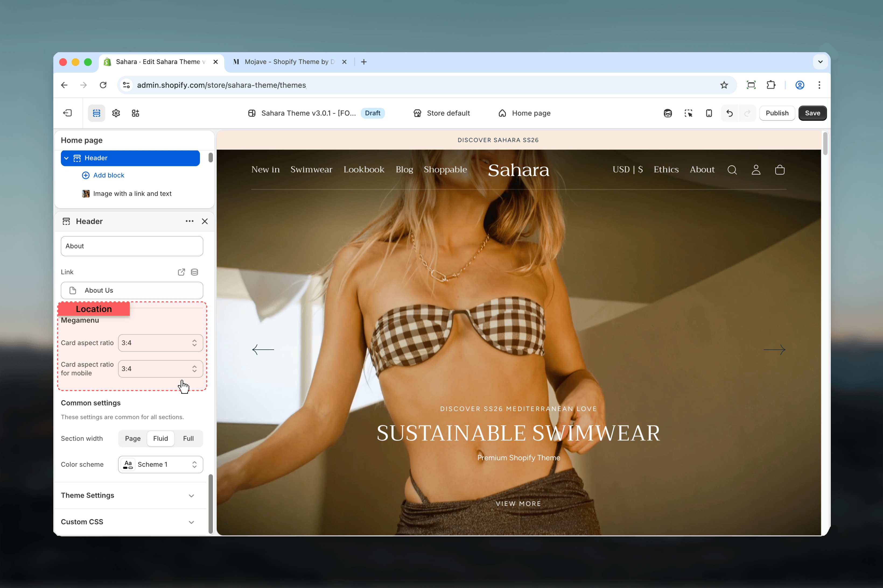Bookmark this page with the star icon
Screen dimensions: 883x588
[724, 85]
